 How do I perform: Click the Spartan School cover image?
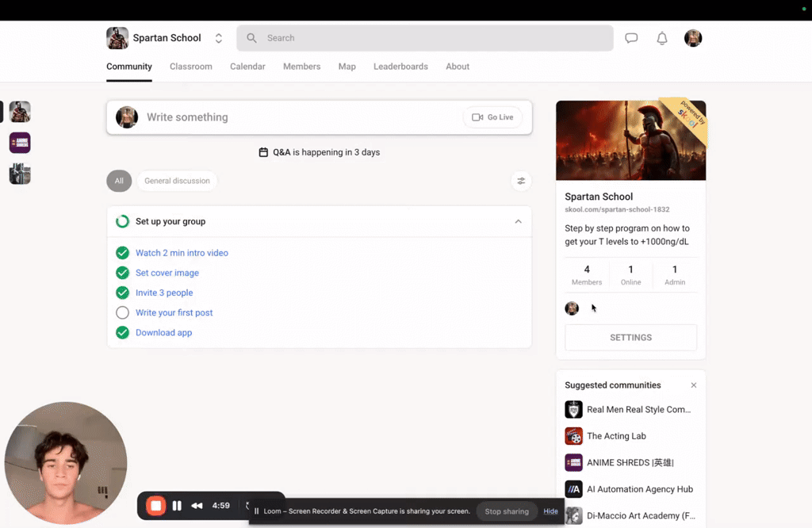tap(630, 140)
